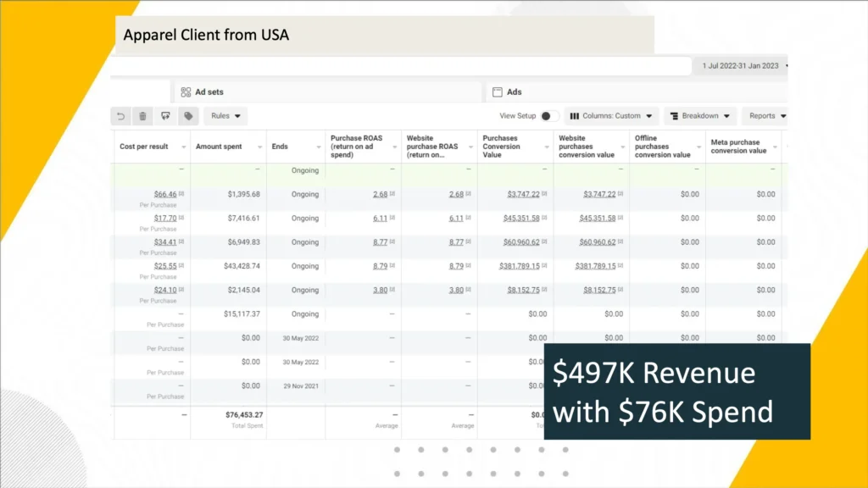Screen dimensions: 868x488
Task: Click the $381,789.15 purchases conversion value link
Action: click(510, 266)
